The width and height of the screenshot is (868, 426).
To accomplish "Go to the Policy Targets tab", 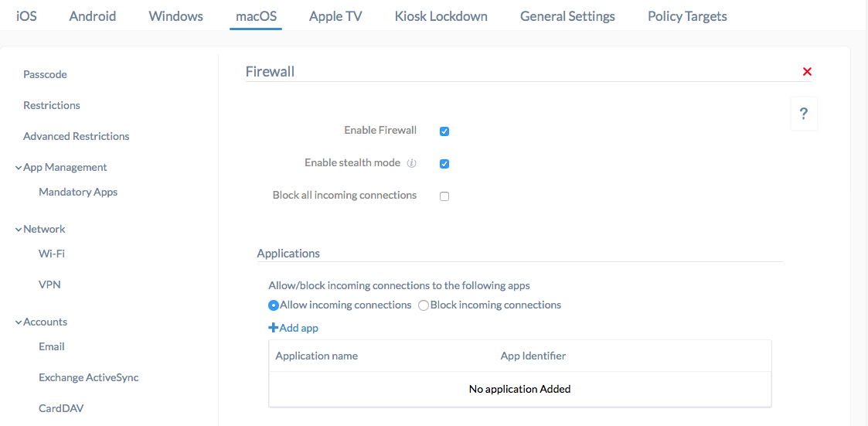I will pos(688,16).
